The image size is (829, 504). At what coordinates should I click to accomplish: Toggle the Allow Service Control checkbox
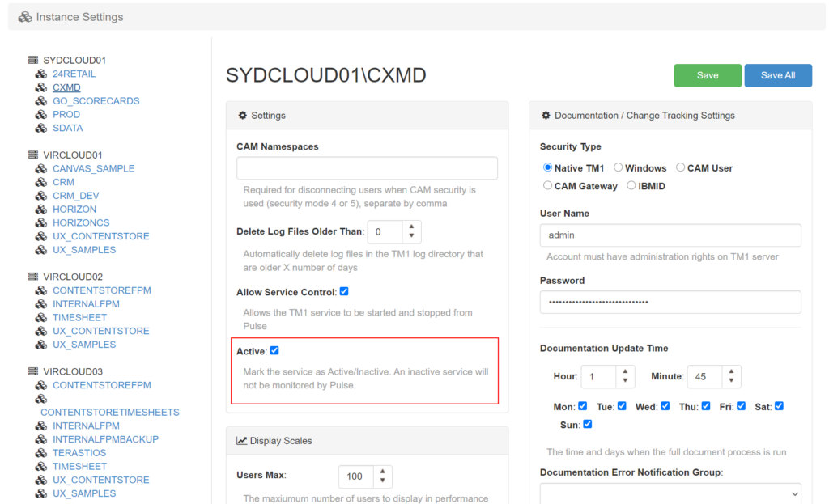[x=344, y=291]
